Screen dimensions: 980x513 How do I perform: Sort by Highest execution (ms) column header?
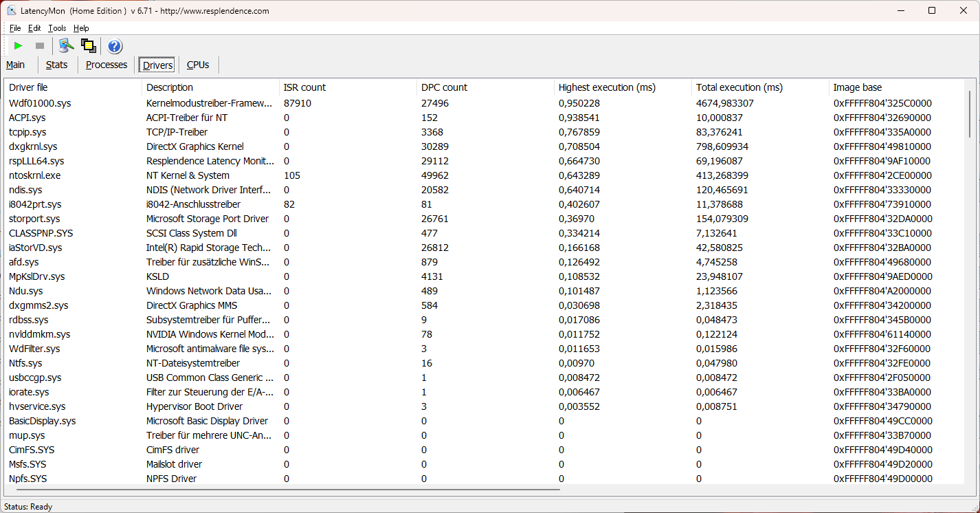point(607,87)
